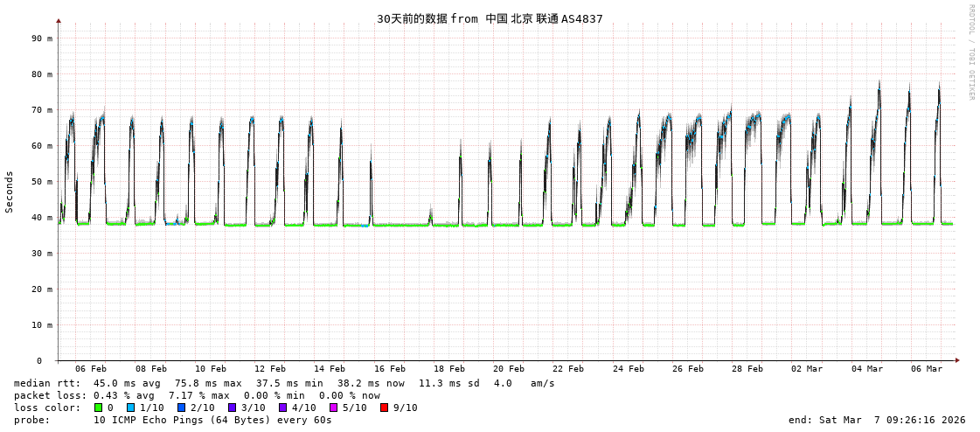Select the red 9/10 loss color swatch
This screenshot has width=980, height=432.
(x=385, y=408)
